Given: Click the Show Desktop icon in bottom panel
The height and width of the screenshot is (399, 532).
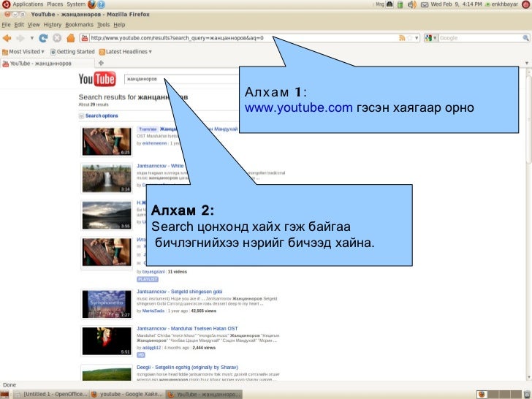Looking at the screenshot, I should [x=4, y=395].
